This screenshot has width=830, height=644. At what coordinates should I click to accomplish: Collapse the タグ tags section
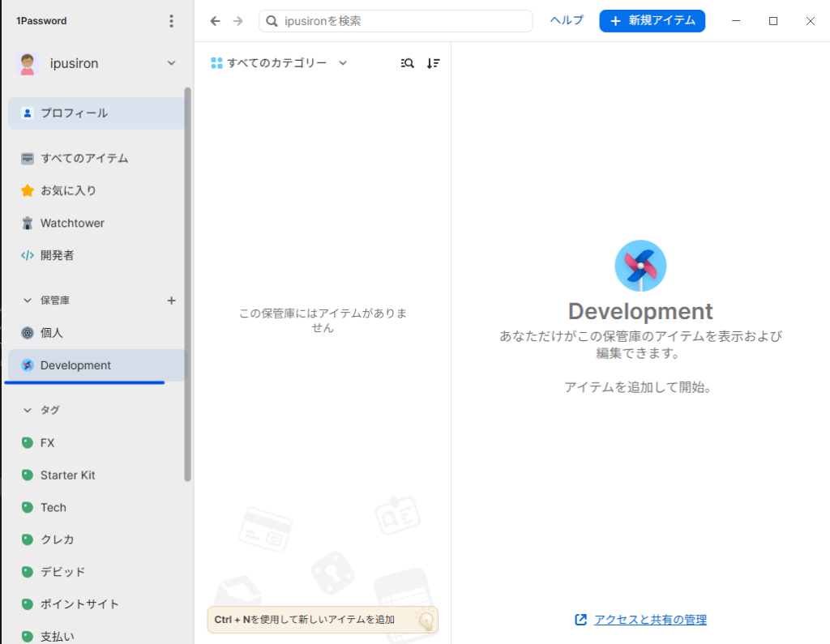coord(28,410)
